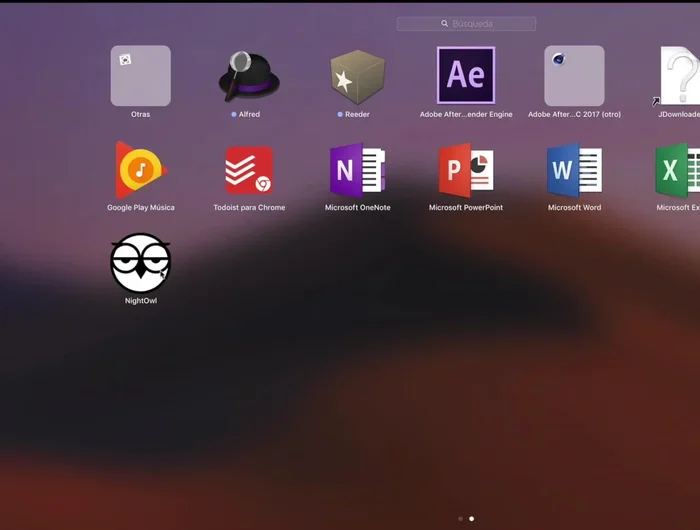This screenshot has height=530, width=700.
Task: Click the "Todoist para Chrome" label
Action: [x=249, y=207]
